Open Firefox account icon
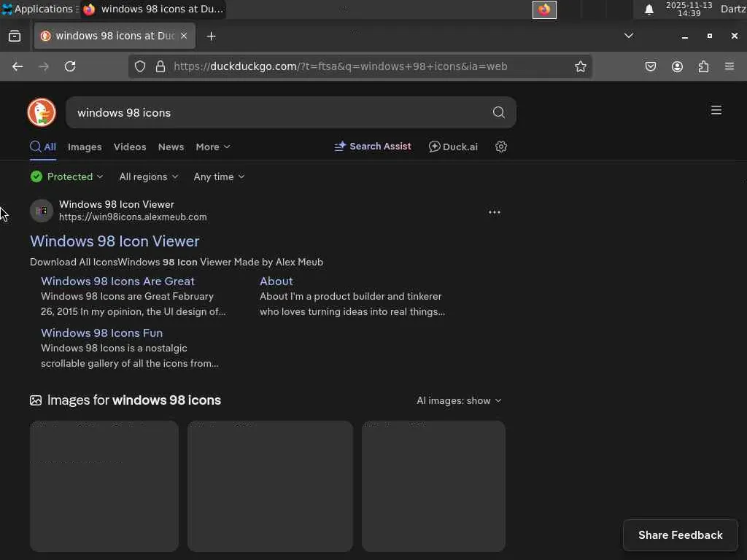The width and height of the screenshot is (747, 560). tap(677, 66)
